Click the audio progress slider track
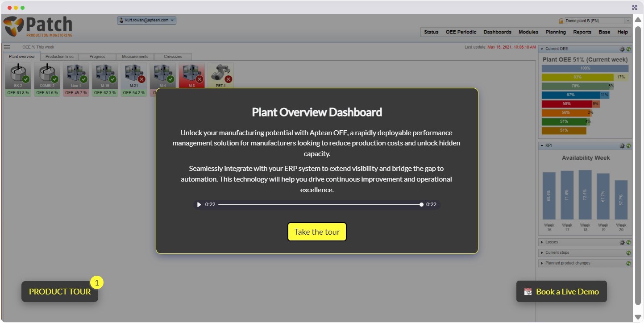 click(x=320, y=205)
